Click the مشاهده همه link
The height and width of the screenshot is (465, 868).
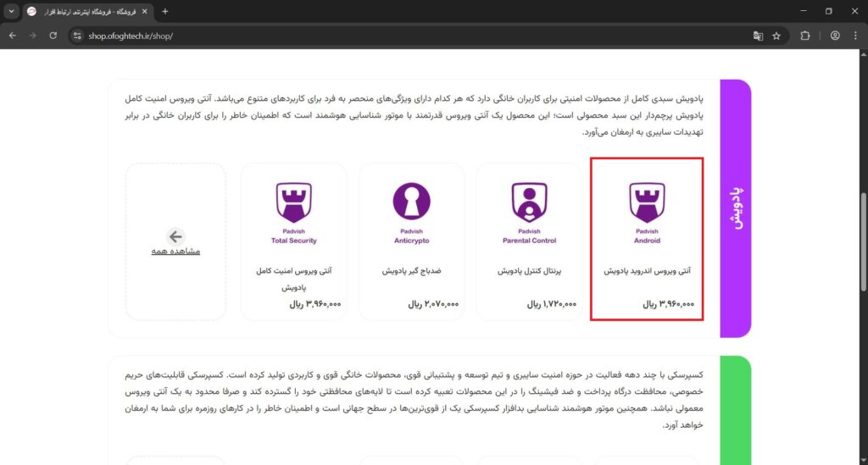[175, 251]
